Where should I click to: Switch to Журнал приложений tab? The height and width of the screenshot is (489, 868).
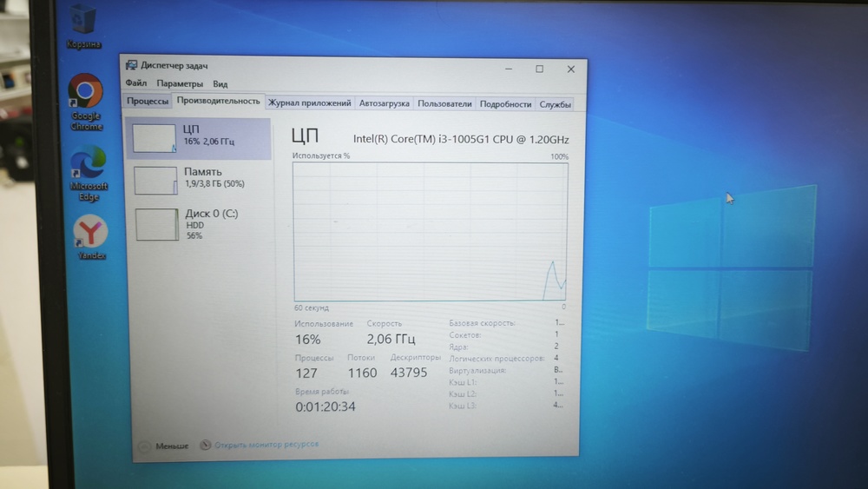pyautogui.click(x=310, y=103)
